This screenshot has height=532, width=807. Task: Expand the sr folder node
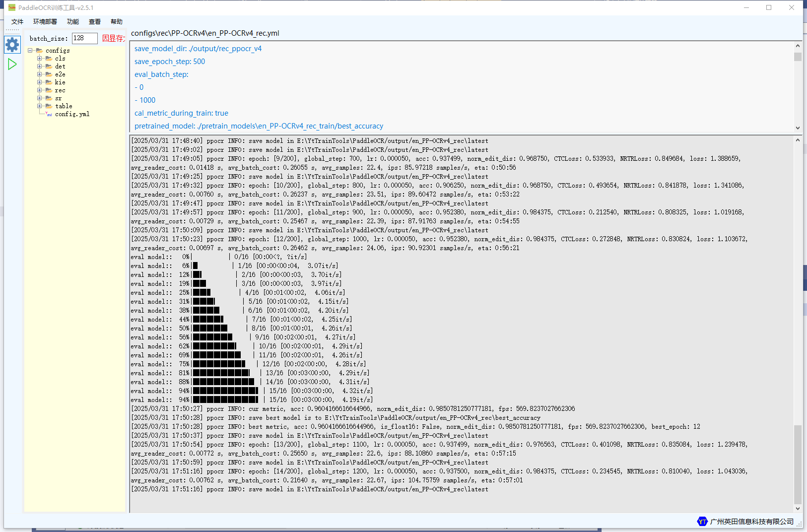pyautogui.click(x=39, y=98)
